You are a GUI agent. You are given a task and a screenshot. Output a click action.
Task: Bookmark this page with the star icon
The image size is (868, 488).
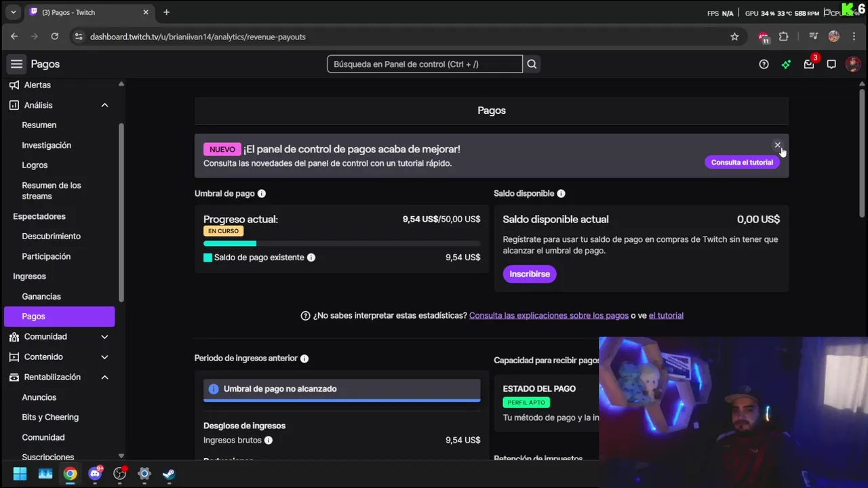(734, 37)
